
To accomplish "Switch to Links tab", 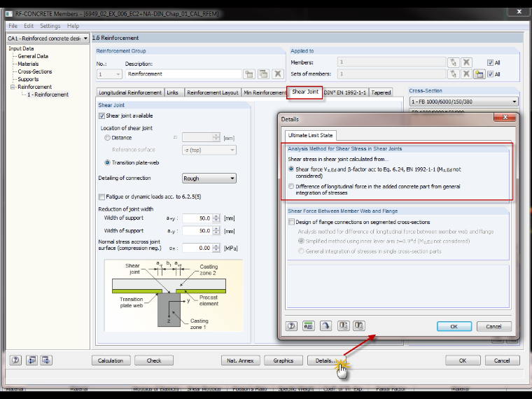I will pyautogui.click(x=173, y=92).
